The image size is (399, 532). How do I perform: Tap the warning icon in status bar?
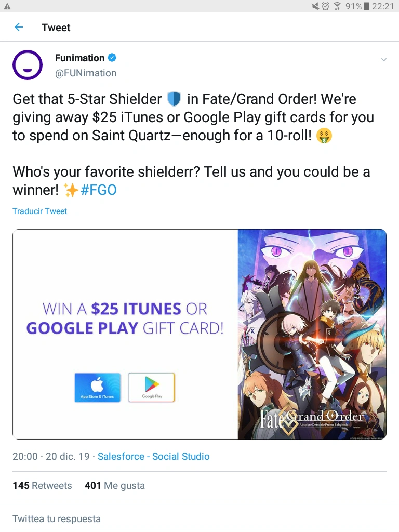[x=7, y=6]
